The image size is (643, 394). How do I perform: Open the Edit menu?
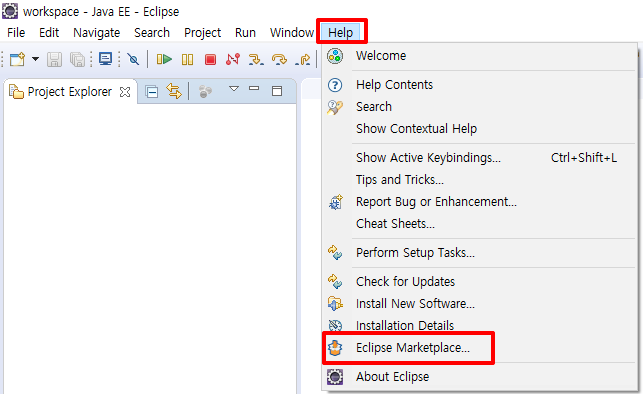click(49, 32)
